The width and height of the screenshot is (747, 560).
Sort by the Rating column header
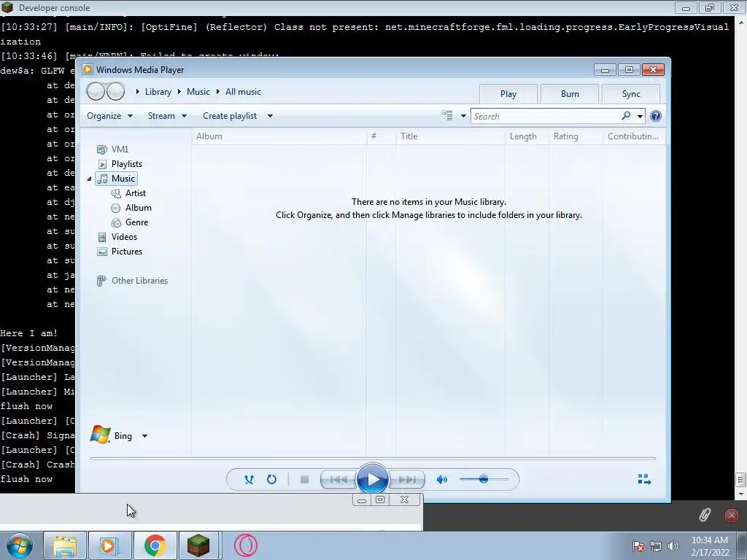coord(576,136)
